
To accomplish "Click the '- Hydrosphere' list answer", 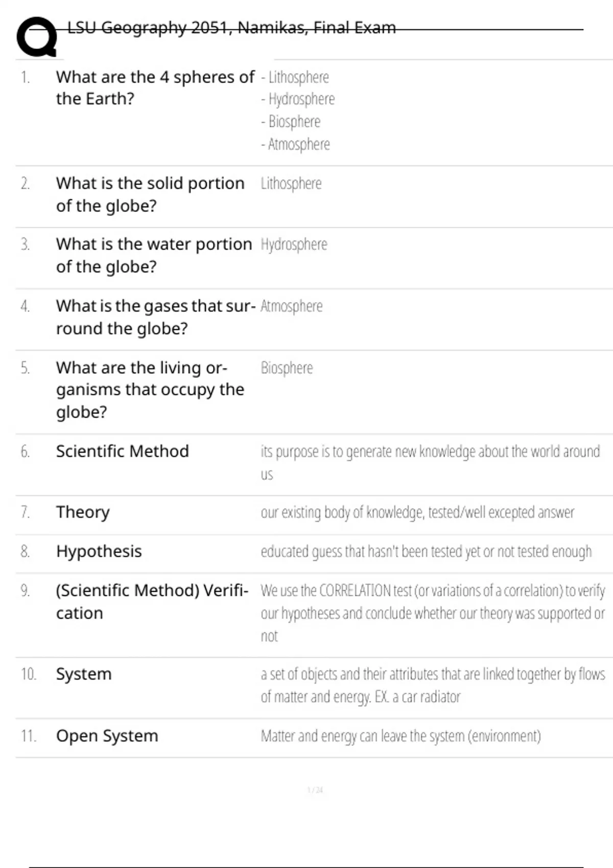I will [298, 99].
